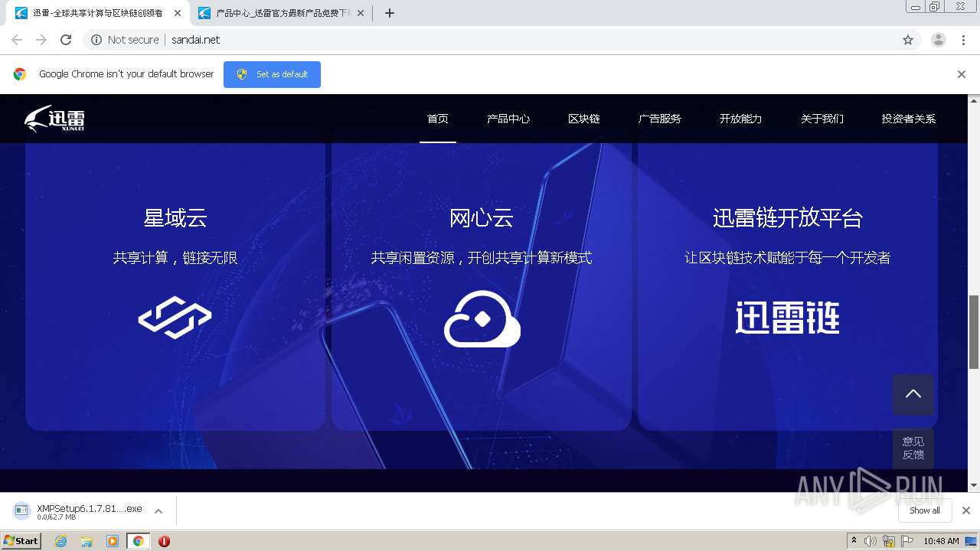
Task: Open the 投资者关系 nav item
Action: click(909, 119)
